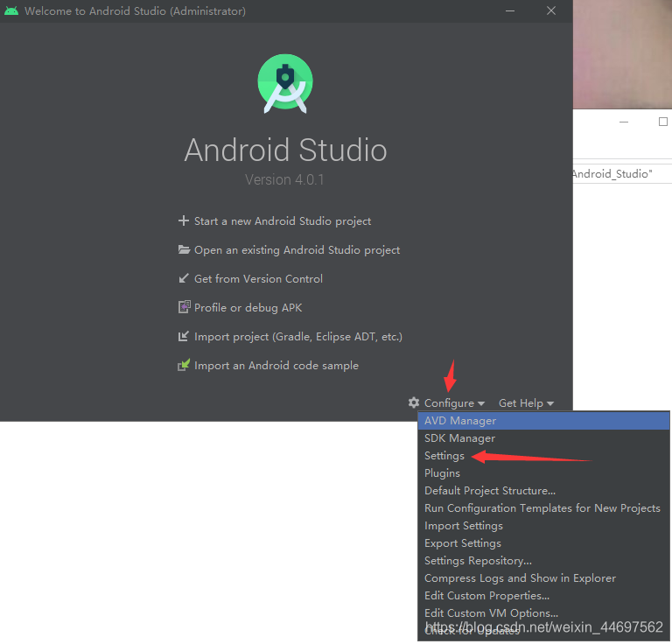
Task: Maximize the background window behind Android Studio
Action: 663,122
